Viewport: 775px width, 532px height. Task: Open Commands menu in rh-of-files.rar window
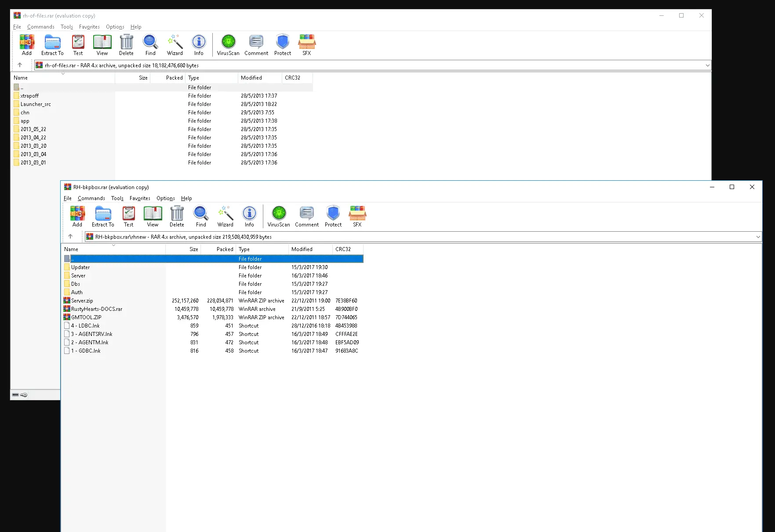[x=41, y=27]
